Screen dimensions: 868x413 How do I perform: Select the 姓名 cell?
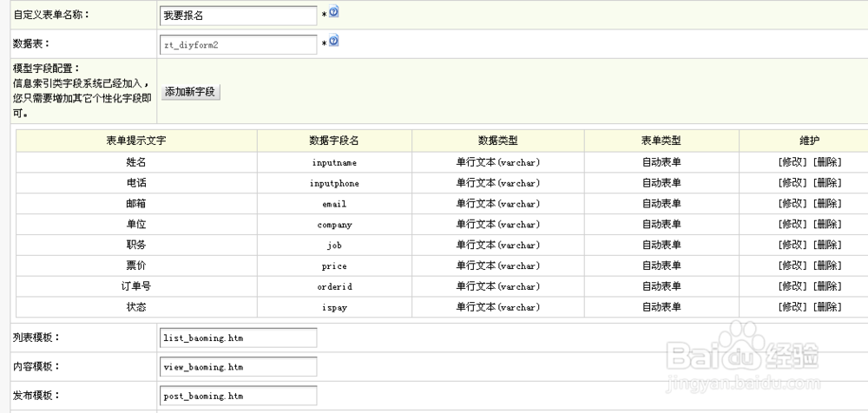pos(136,162)
